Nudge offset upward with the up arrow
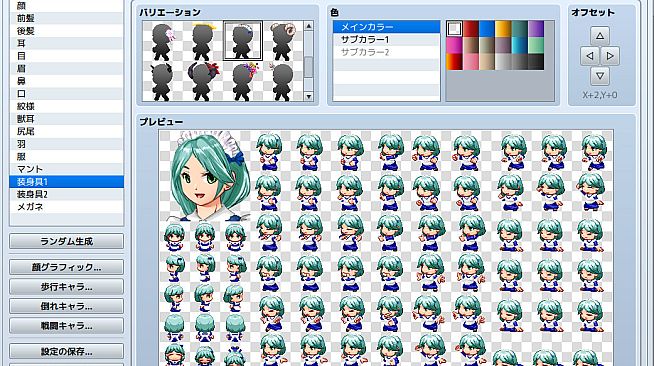The width and height of the screenshot is (654, 366). [x=600, y=36]
